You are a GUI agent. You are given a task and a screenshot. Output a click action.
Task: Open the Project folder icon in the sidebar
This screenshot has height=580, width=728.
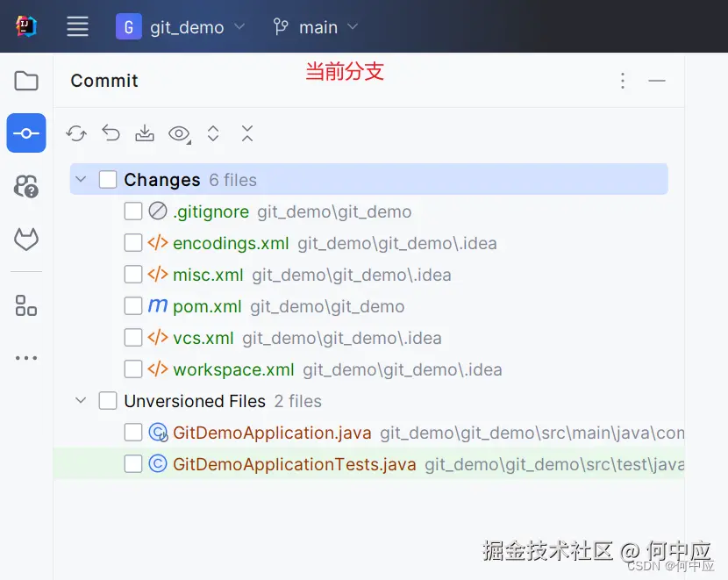(x=26, y=81)
